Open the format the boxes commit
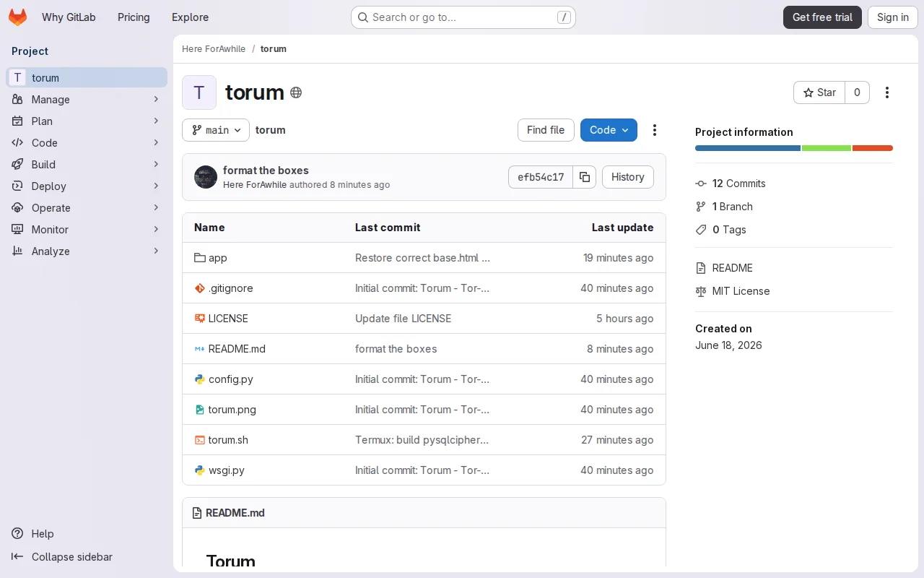The image size is (924, 578). [266, 171]
